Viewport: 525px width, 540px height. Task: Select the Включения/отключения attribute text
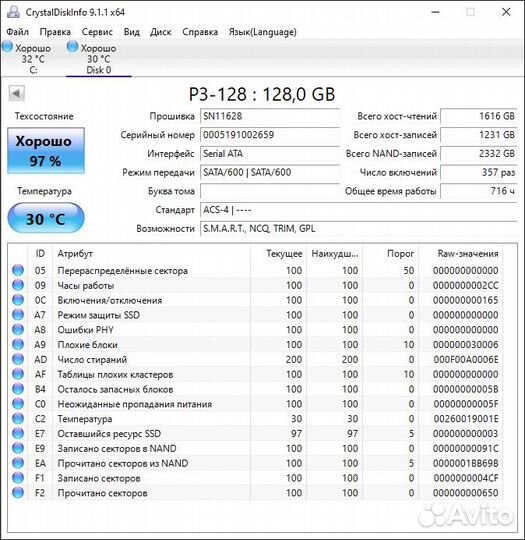(110, 300)
